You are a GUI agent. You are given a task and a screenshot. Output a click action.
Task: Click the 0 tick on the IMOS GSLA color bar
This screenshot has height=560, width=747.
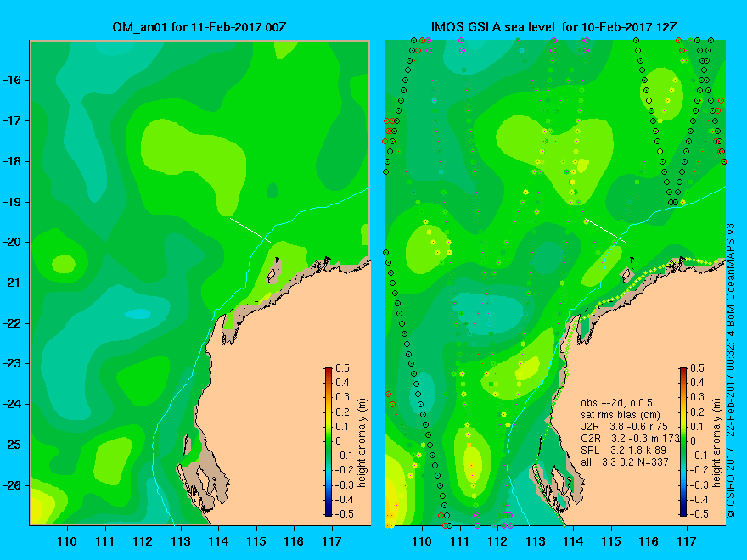coord(694,441)
